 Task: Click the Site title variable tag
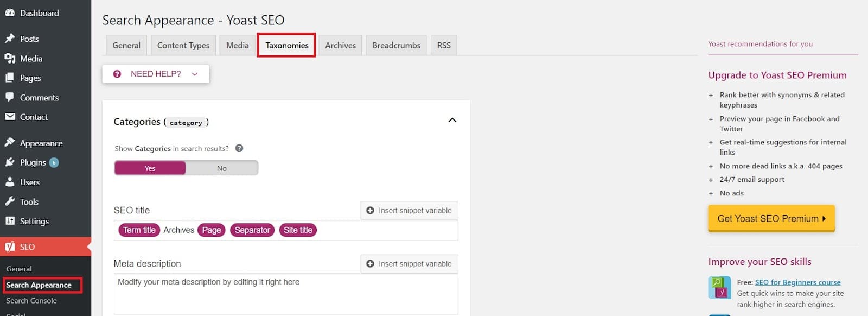(298, 230)
